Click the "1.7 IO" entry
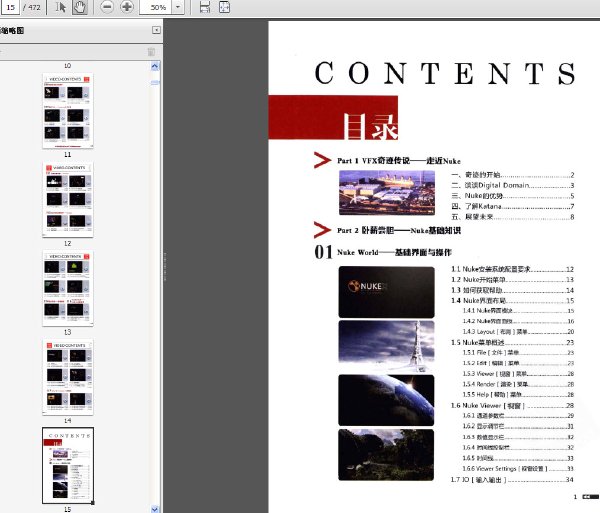Screen dimensions: 600x513 point(512,479)
